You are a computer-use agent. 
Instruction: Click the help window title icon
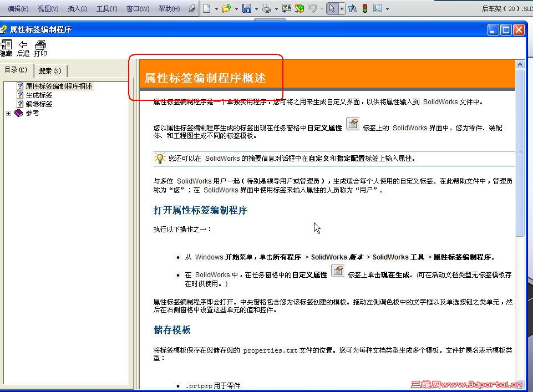(3, 29)
